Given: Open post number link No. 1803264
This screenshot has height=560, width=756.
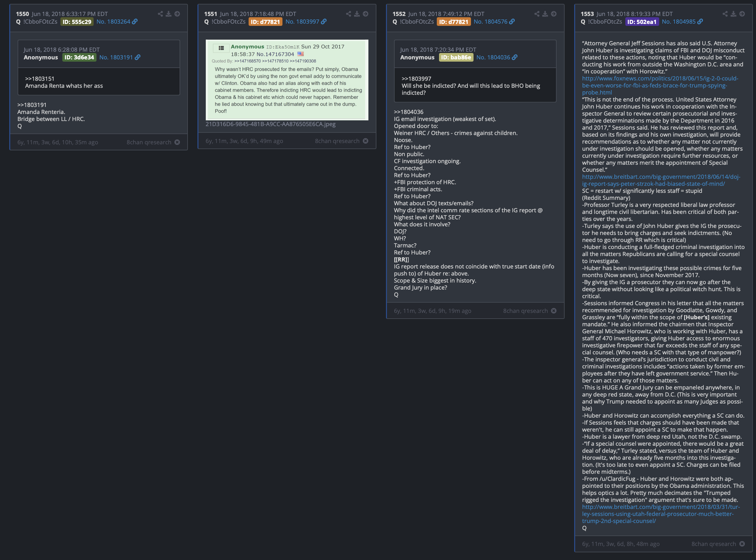Looking at the screenshot, I should [x=113, y=21].
